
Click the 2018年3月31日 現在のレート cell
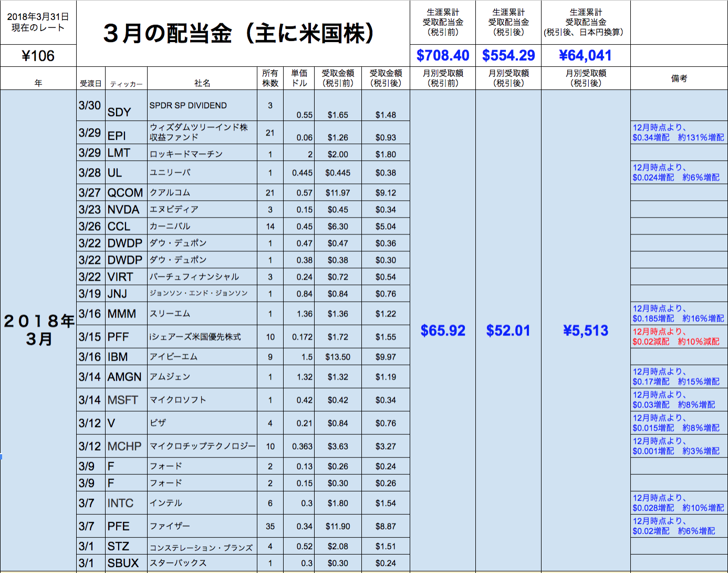[38, 22]
